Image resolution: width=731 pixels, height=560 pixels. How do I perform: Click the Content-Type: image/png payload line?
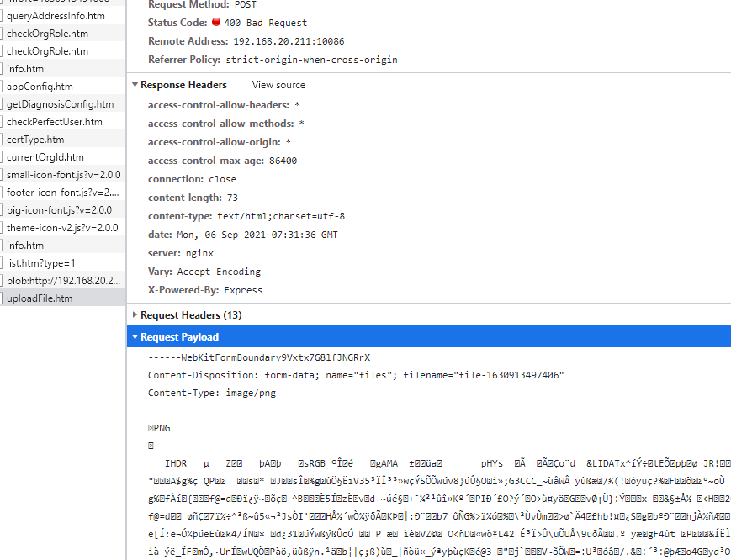pos(212,394)
